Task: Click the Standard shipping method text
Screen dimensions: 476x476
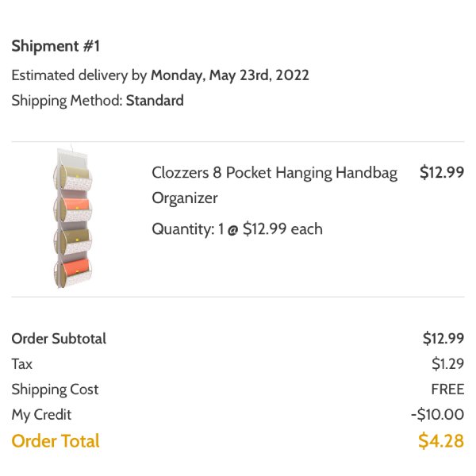Action: pos(155,101)
